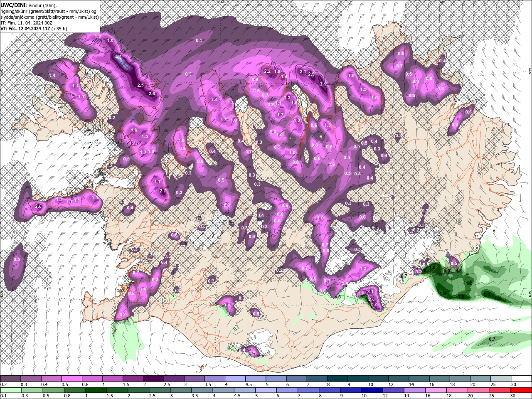Click the 'slydda/snjókoma' legend description
532x399 pixels.
click(x=17, y=17)
